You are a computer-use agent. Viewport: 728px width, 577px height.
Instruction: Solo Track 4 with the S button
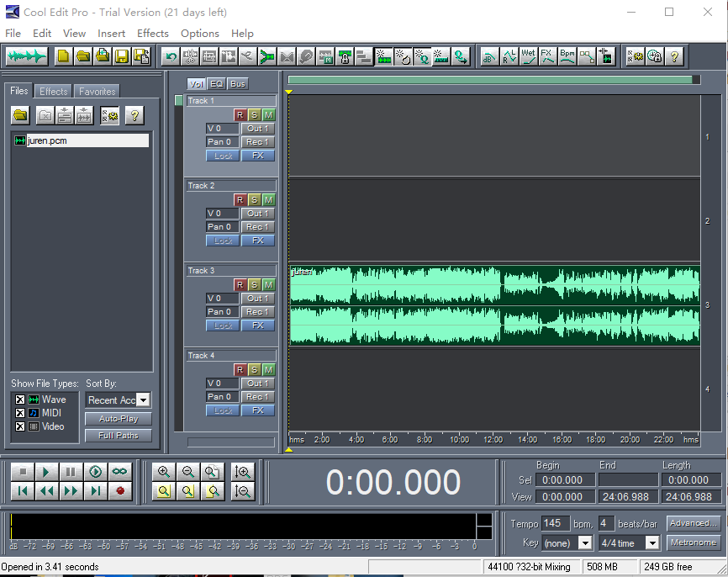click(x=254, y=370)
